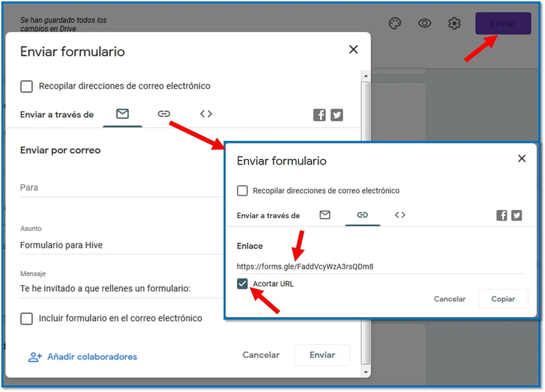
Task: Share via Facebook in link dialog
Action: click(x=502, y=215)
